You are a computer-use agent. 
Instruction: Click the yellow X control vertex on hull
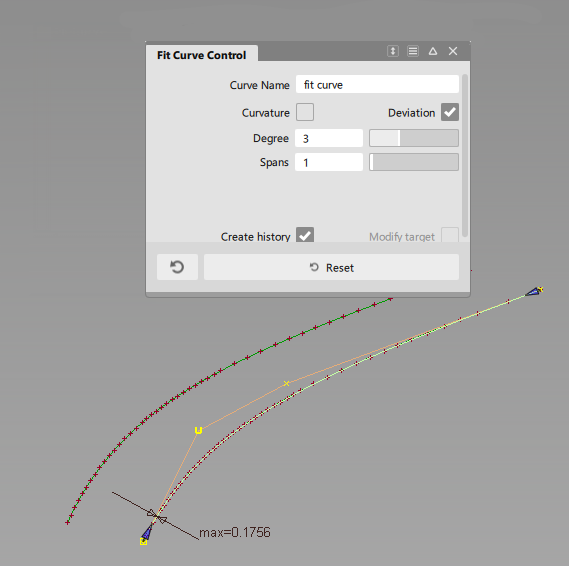click(x=286, y=384)
